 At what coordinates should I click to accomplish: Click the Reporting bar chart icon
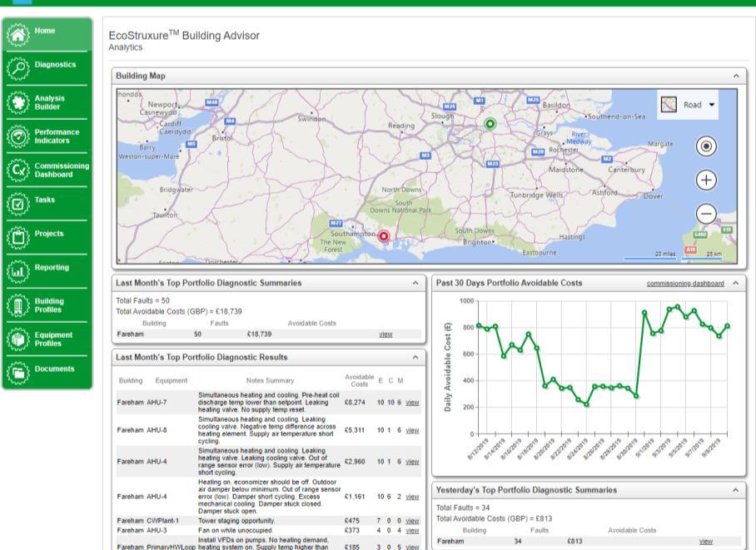tap(17, 271)
